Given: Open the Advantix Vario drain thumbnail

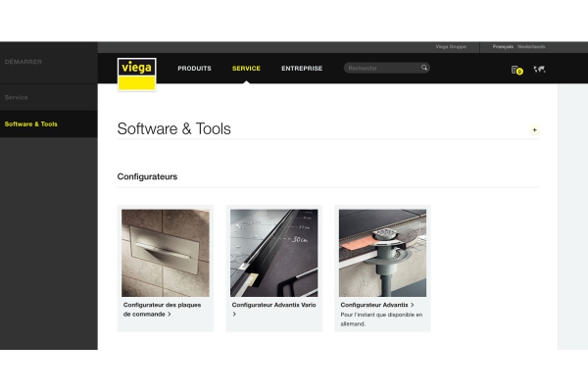Looking at the screenshot, I should pyautogui.click(x=273, y=253).
